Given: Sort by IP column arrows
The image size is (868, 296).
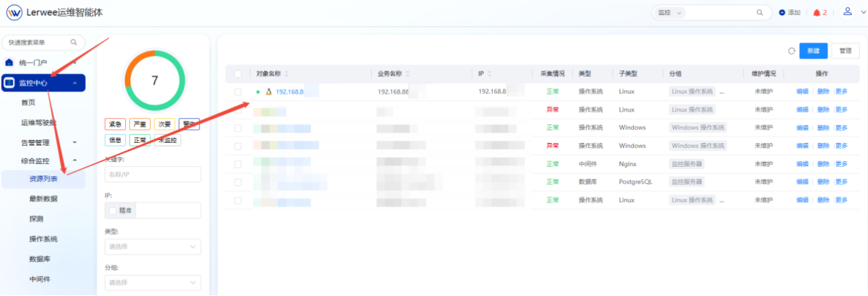Looking at the screenshot, I should click(489, 73).
